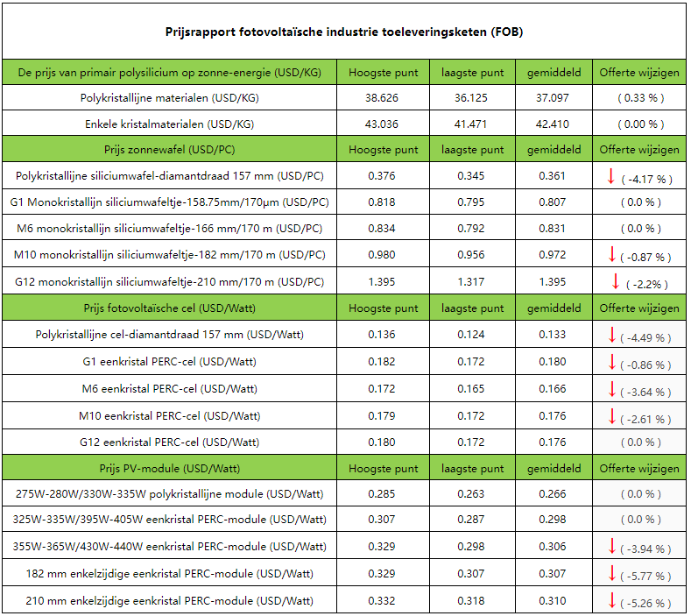
Task: Select the 'Prijs zonnewafel (USD/PC)' section header
Action: click(170, 150)
